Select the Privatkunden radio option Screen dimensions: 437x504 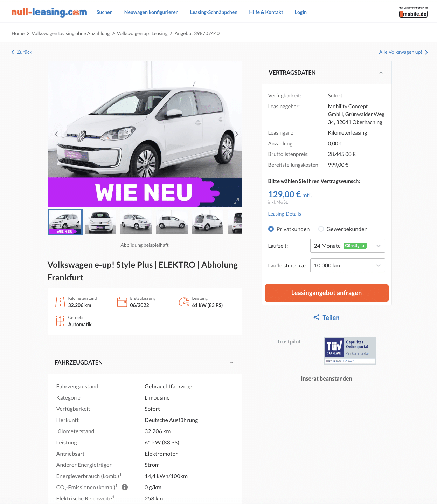tap(271, 229)
